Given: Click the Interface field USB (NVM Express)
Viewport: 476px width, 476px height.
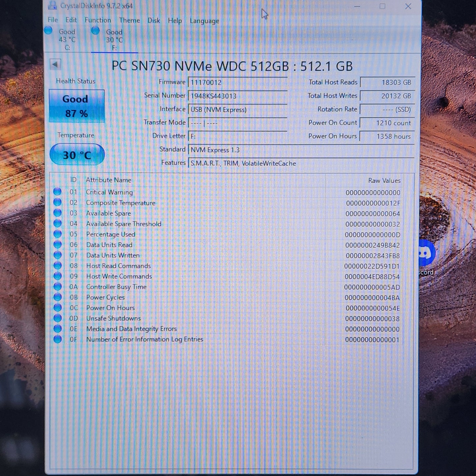Looking at the screenshot, I should (238, 109).
